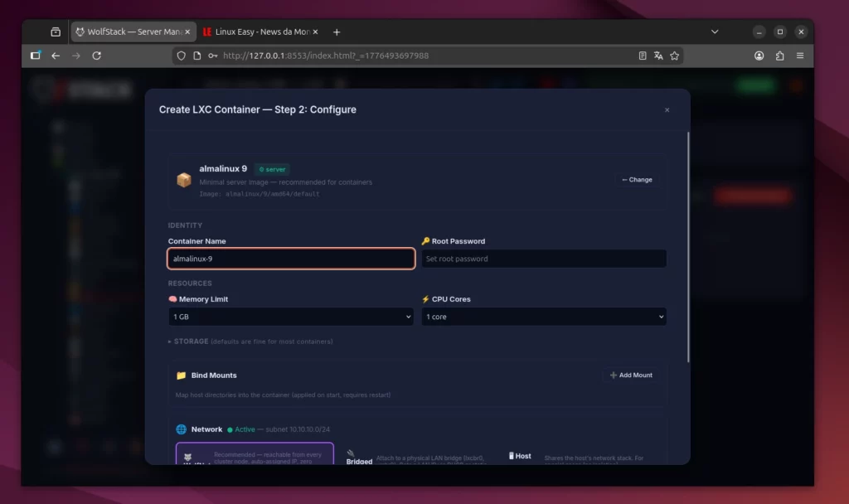The height and width of the screenshot is (504, 849).
Task: Click the shield tracking-protection icon in the address bar
Action: [x=182, y=56]
